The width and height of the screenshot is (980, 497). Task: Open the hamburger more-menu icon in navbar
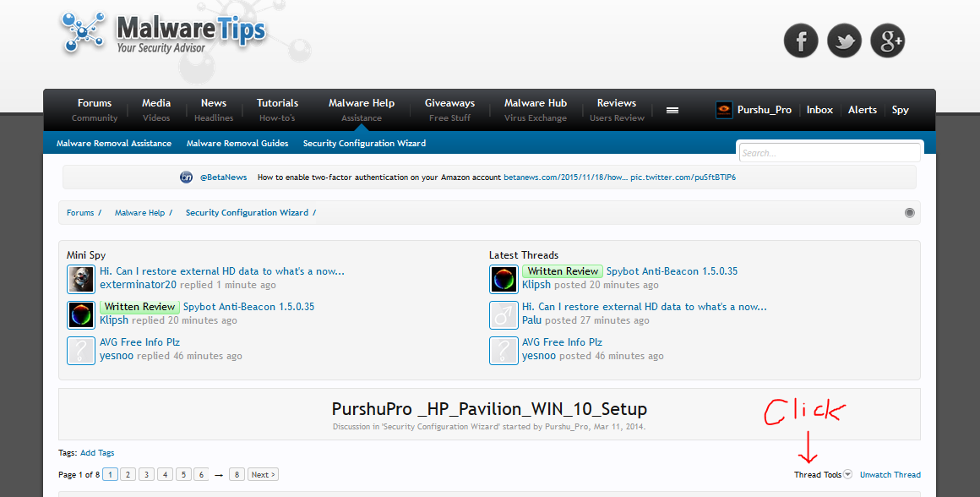[x=672, y=110]
